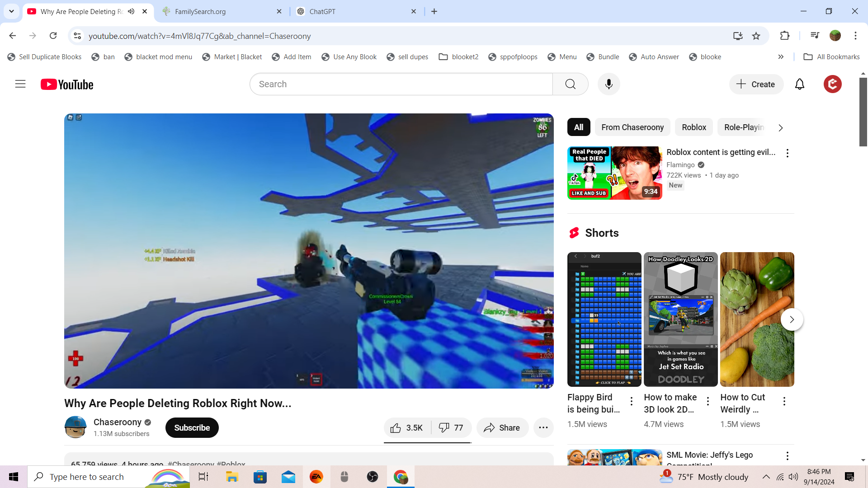Open the Share dialog for this video
Image resolution: width=868 pixels, height=488 pixels.
tap(502, 428)
